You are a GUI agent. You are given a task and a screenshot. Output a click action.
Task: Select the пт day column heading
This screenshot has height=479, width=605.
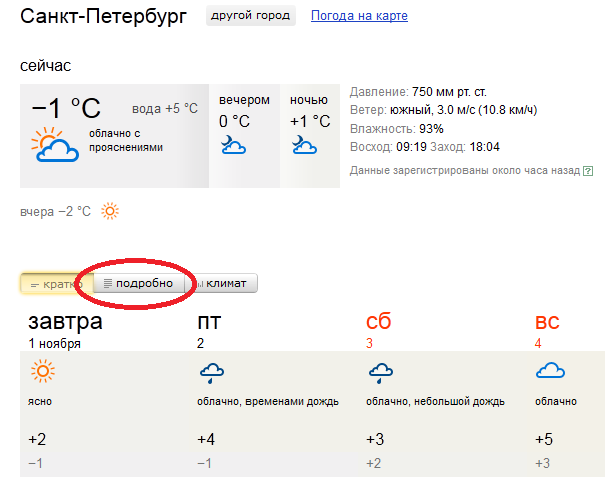210,322
